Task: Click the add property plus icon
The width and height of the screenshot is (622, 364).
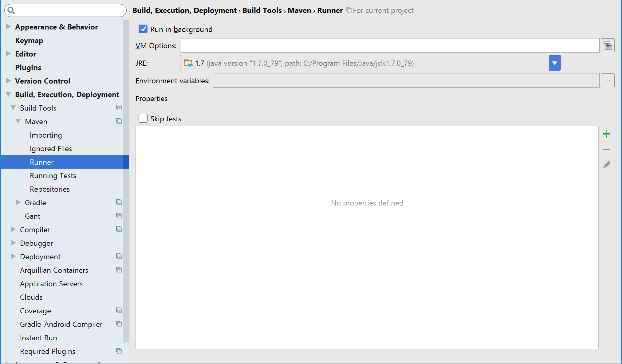Action: [x=607, y=134]
